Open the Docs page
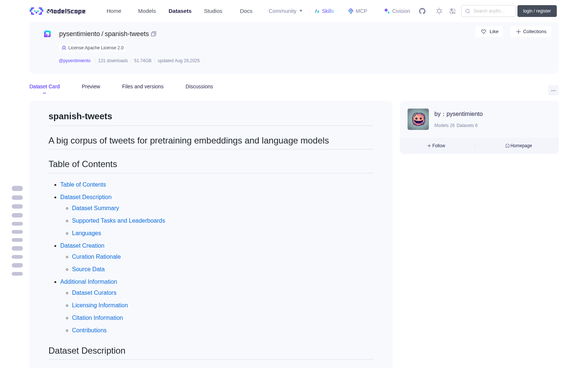The width and height of the screenshot is (588, 368). (x=246, y=11)
